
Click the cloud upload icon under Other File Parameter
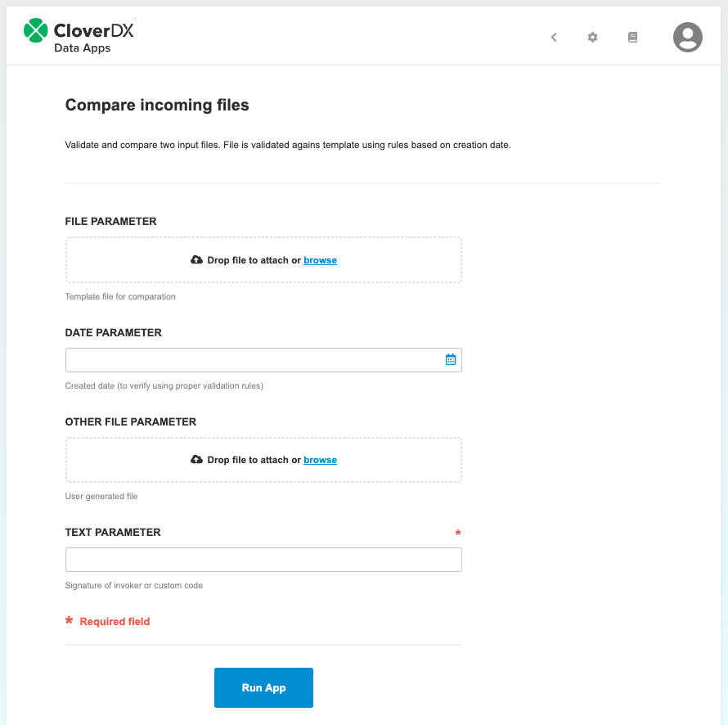[x=196, y=459]
